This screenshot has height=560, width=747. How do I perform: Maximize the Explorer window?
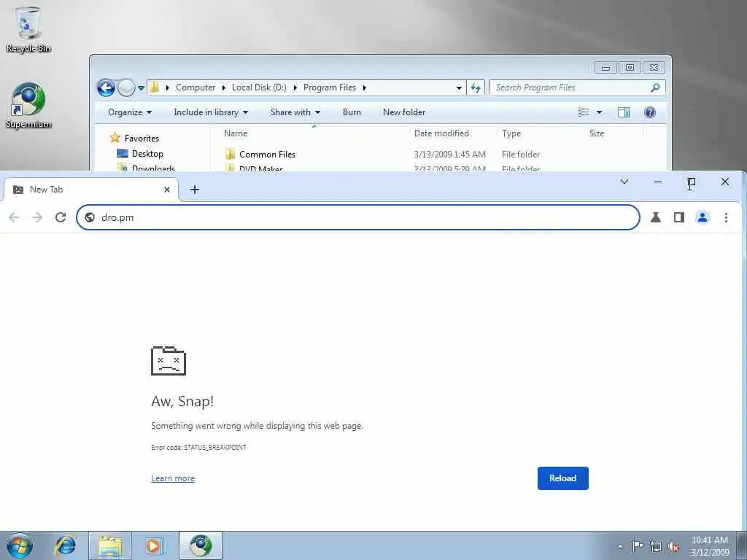pos(630,68)
